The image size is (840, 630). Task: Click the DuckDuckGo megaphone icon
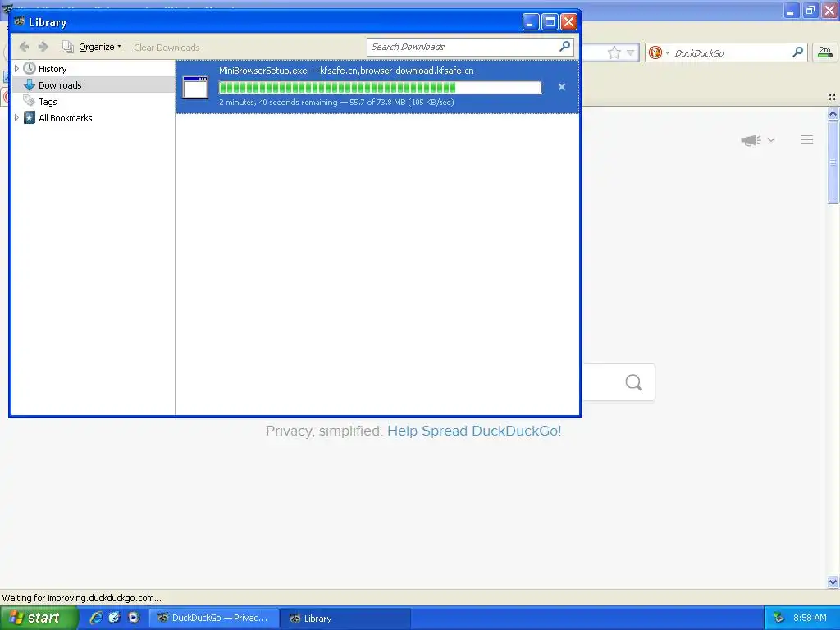(x=751, y=140)
